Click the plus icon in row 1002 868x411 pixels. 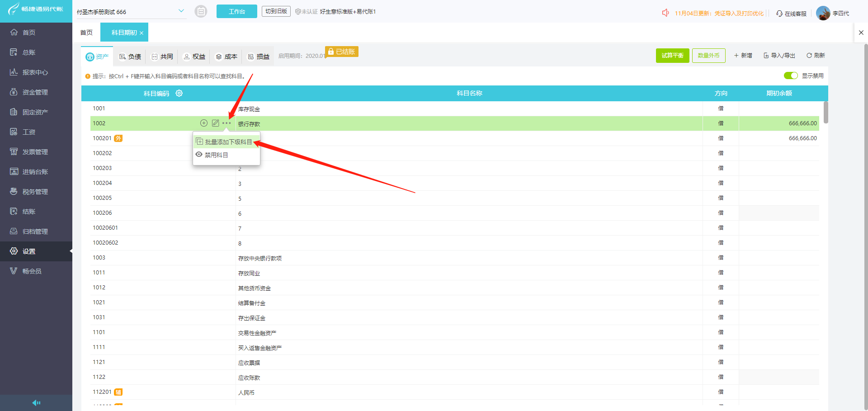[x=204, y=123]
